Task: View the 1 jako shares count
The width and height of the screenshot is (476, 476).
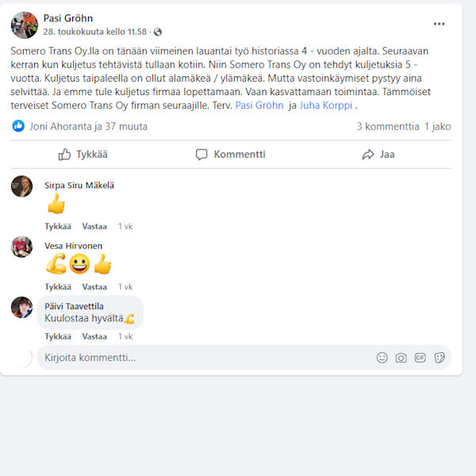Action: 437,126
